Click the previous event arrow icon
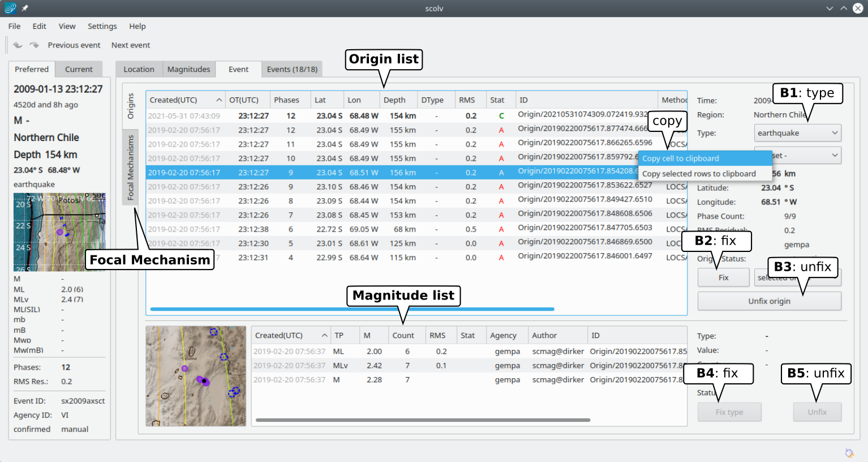The height and width of the screenshot is (462, 868). 18,45
